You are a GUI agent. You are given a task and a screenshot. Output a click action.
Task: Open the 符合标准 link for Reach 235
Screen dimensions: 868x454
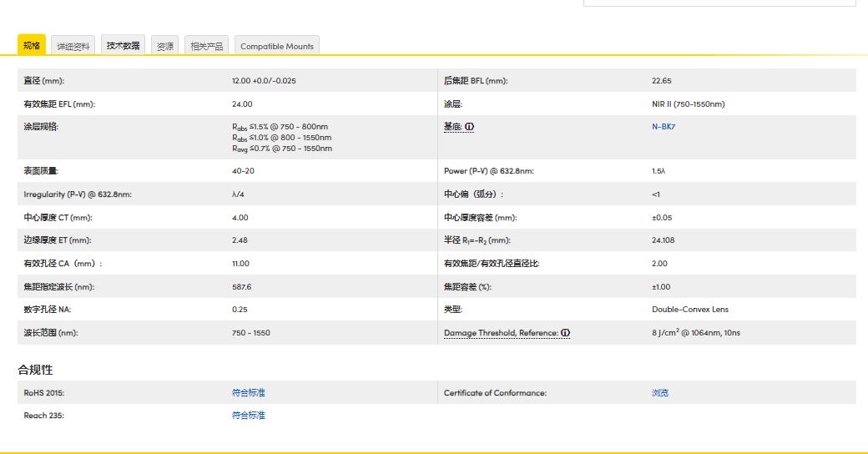248,415
